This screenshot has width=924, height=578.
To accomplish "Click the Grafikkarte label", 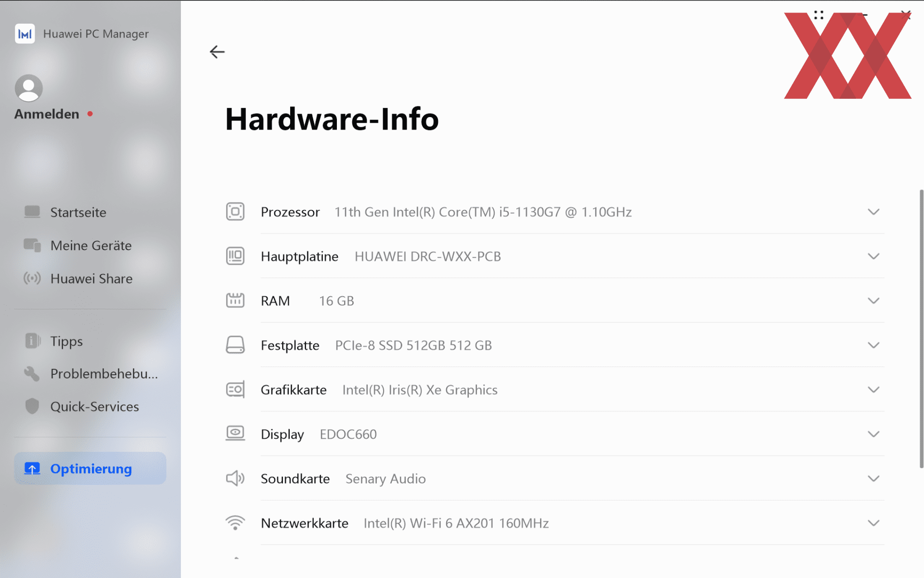I will pyautogui.click(x=294, y=390).
